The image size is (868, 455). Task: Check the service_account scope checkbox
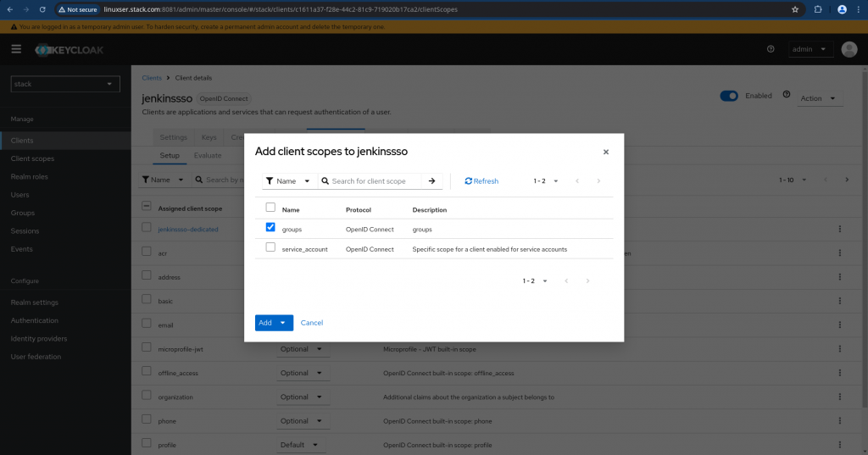click(270, 247)
